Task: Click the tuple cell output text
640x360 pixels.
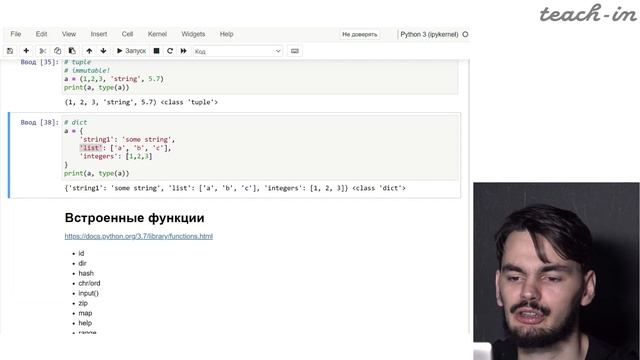Action: [141, 102]
